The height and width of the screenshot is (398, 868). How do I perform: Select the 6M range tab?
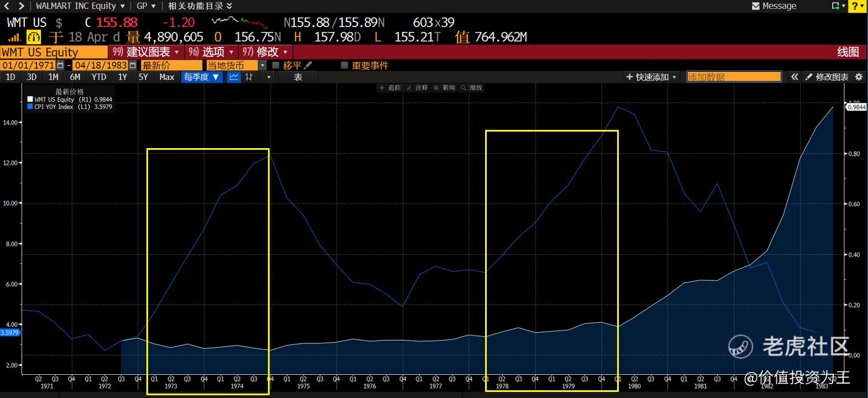pyautogui.click(x=75, y=77)
